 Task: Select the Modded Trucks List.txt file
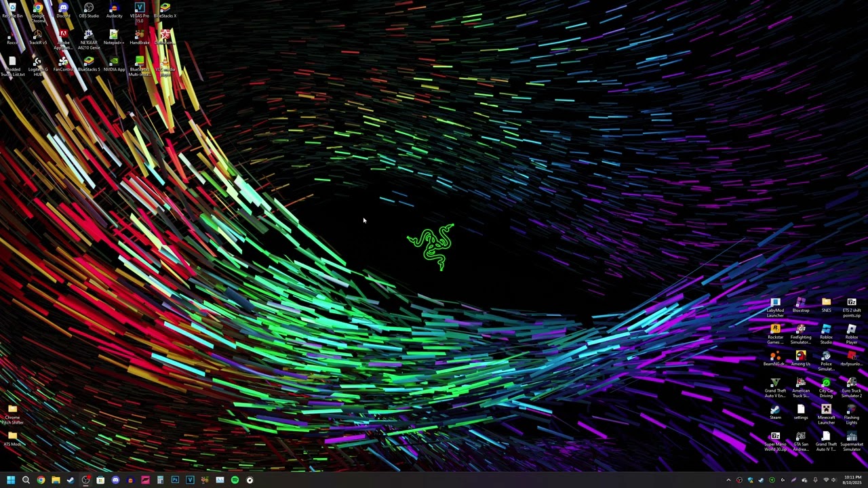pyautogui.click(x=12, y=66)
